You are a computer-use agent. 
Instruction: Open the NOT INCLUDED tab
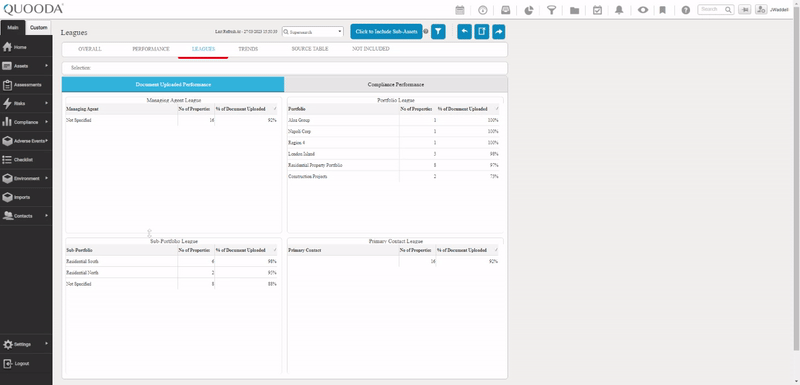[370, 49]
